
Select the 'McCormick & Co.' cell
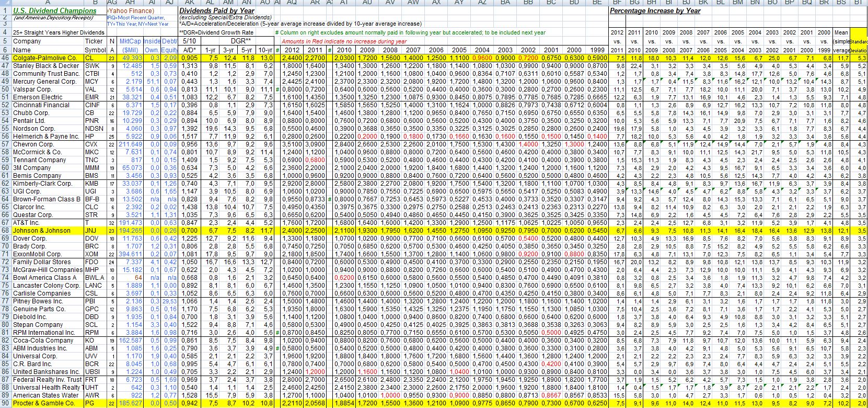(x=48, y=152)
